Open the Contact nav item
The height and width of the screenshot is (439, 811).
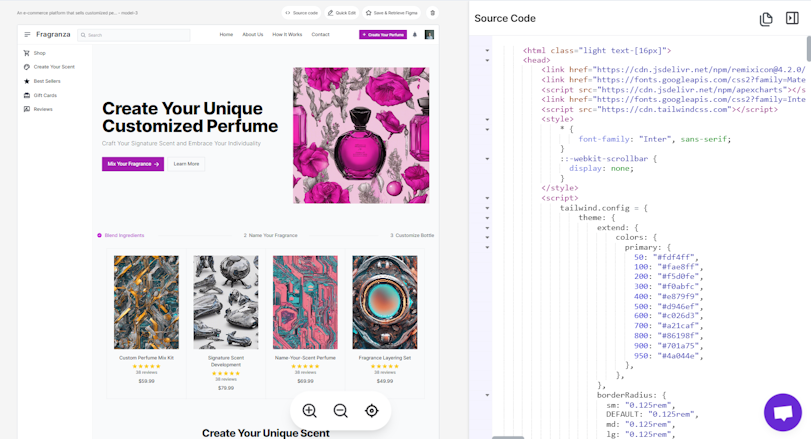[320, 35]
